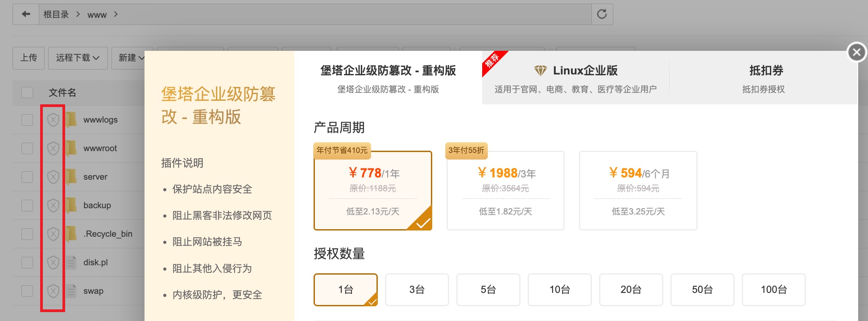Screen dimensions: 868x321
Task: Click www in the path bar
Action: (97, 15)
